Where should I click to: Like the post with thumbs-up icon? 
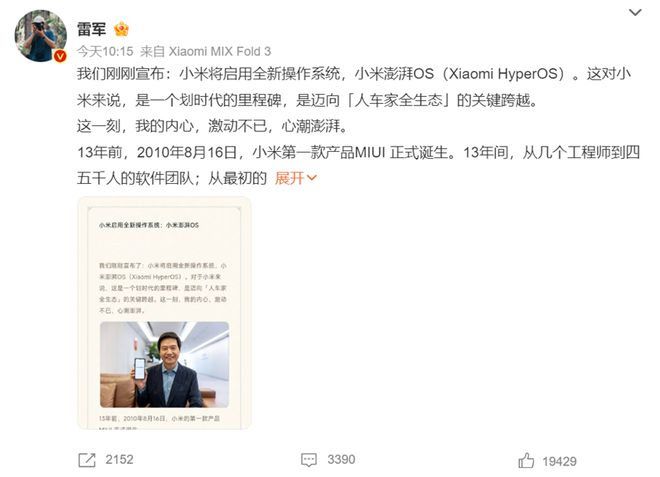pos(526,461)
